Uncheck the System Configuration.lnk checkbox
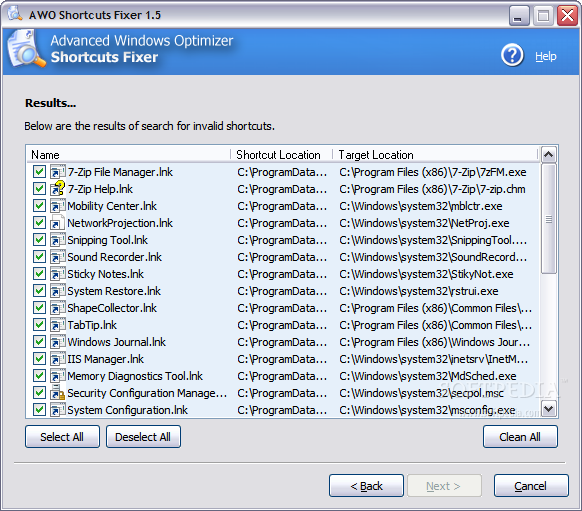582x511 pixels. click(39, 410)
